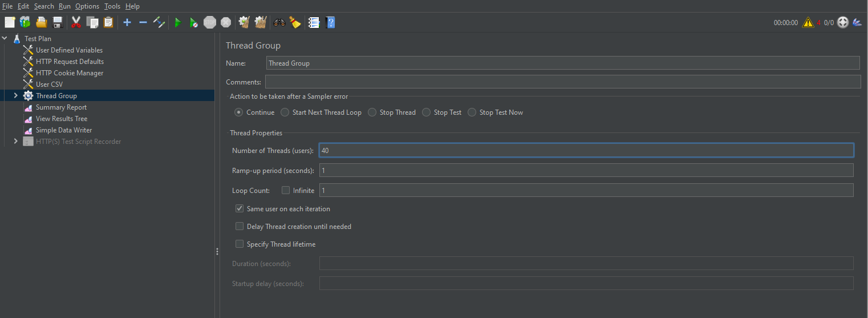The image size is (868, 318).
Task: Save the test plan with the floppy disk icon
Action: 57,22
